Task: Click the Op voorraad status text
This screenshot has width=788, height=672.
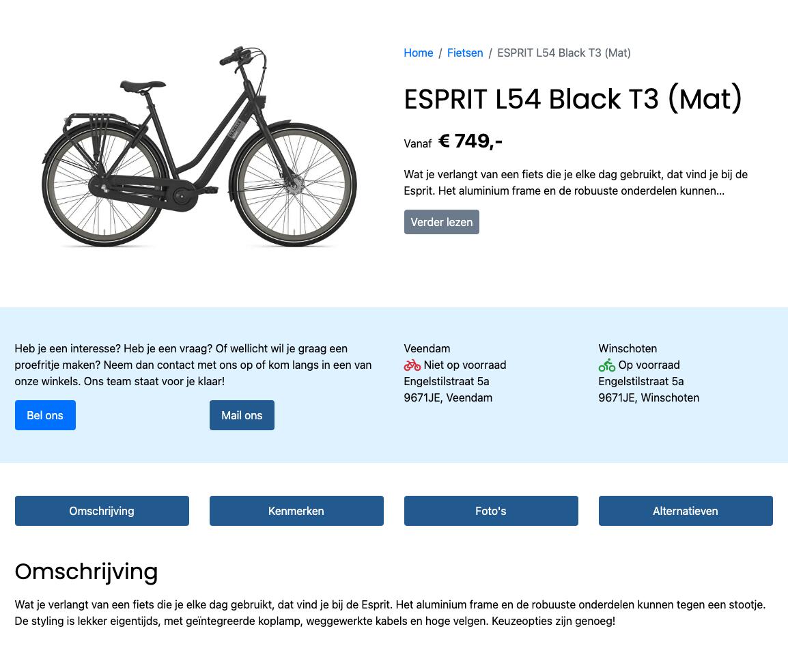Action: (649, 365)
